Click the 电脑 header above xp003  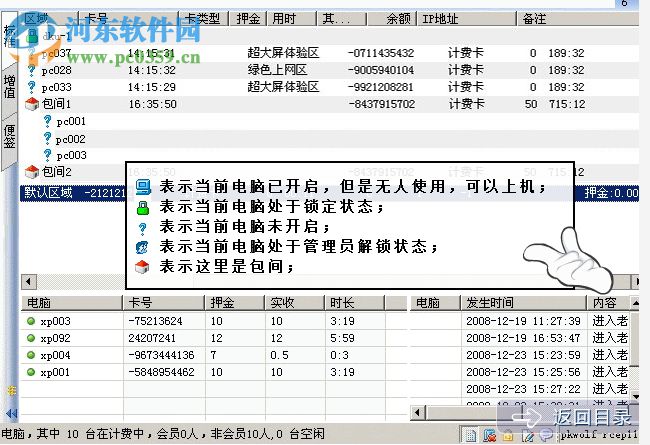[x=72, y=303]
